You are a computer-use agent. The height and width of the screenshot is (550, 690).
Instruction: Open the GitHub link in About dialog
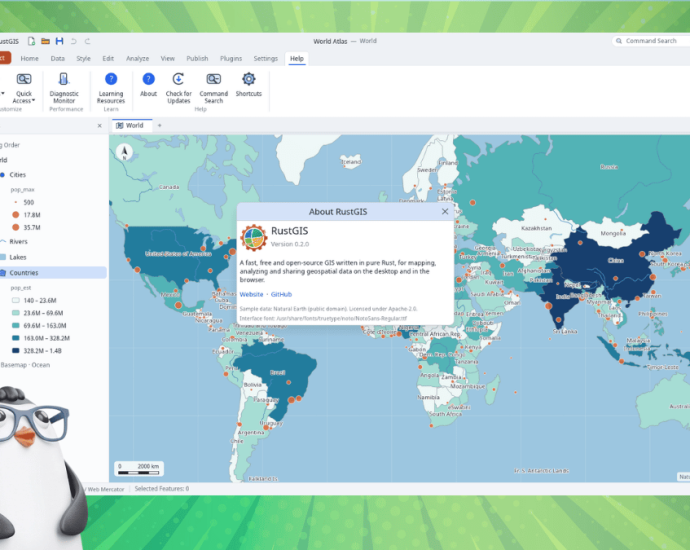tap(281, 294)
